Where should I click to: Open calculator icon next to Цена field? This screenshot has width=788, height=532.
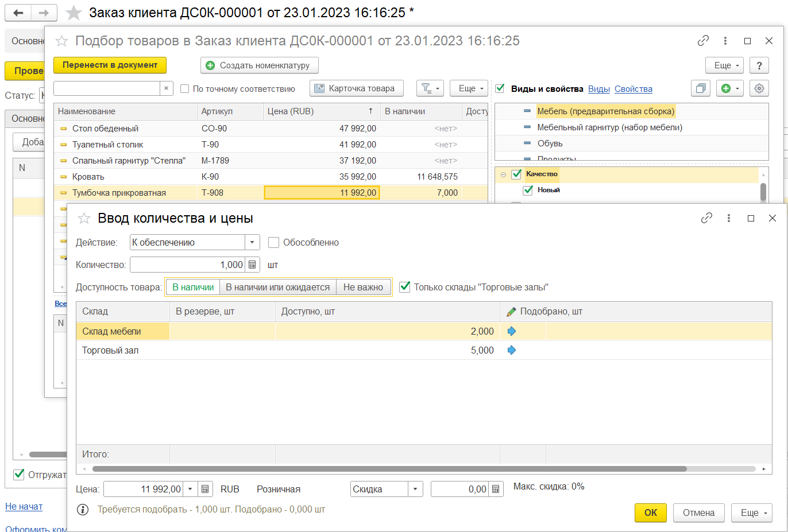pyautogui.click(x=205, y=489)
